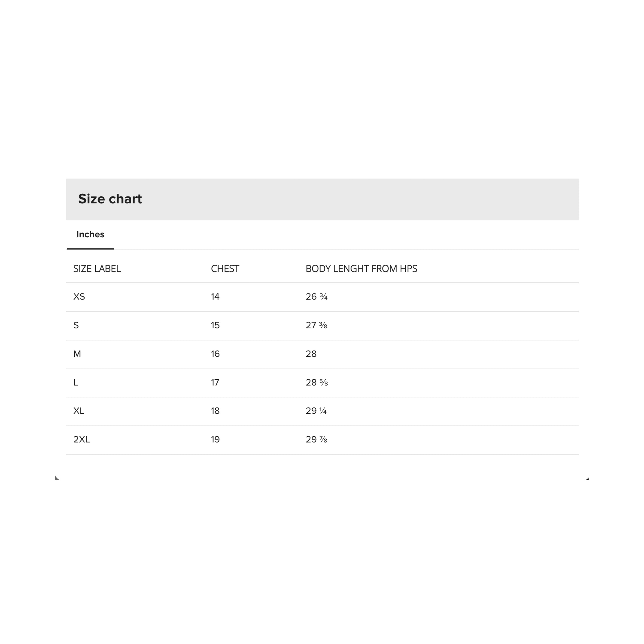
Task: Click the CHEST column header
Action: pos(225,269)
